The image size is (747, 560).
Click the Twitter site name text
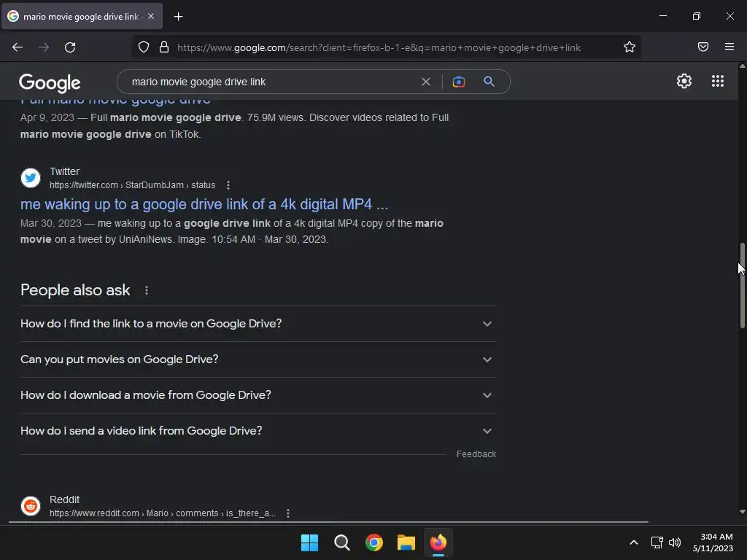64,171
